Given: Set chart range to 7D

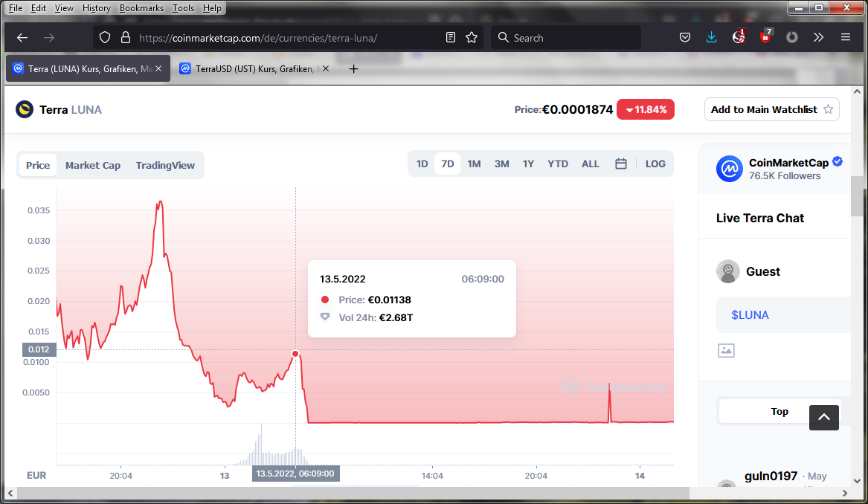Looking at the screenshot, I should (x=447, y=164).
